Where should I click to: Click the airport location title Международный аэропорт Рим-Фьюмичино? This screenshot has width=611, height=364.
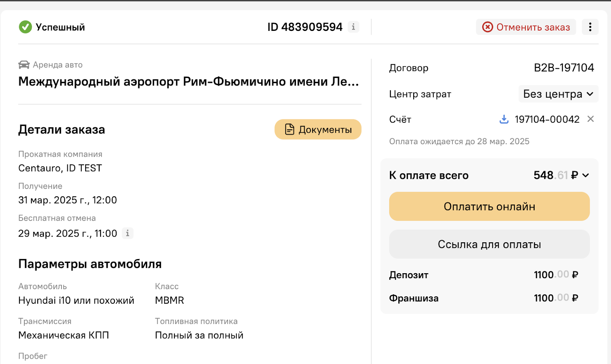tap(189, 81)
